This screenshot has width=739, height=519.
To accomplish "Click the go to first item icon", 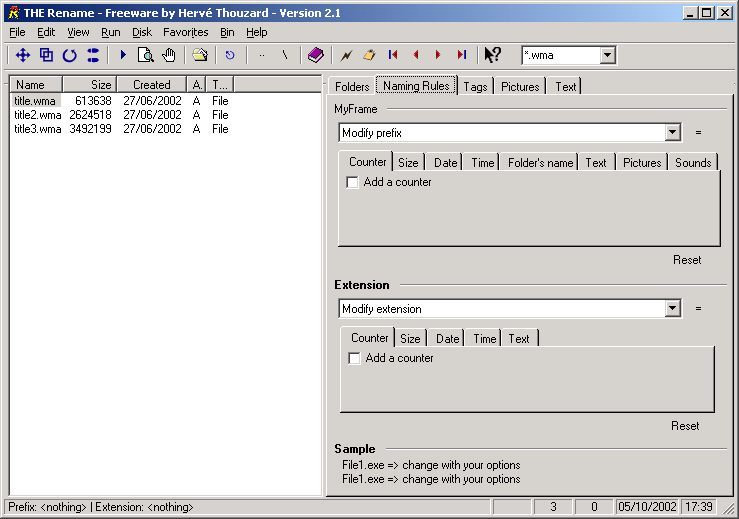I will pyautogui.click(x=393, y=55).
